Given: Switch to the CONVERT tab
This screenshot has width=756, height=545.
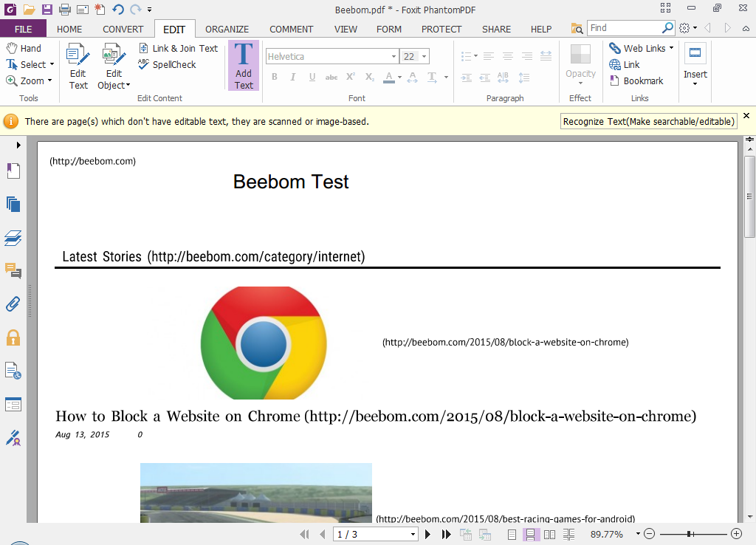Looking at the screenshot, I should (123, 29).
